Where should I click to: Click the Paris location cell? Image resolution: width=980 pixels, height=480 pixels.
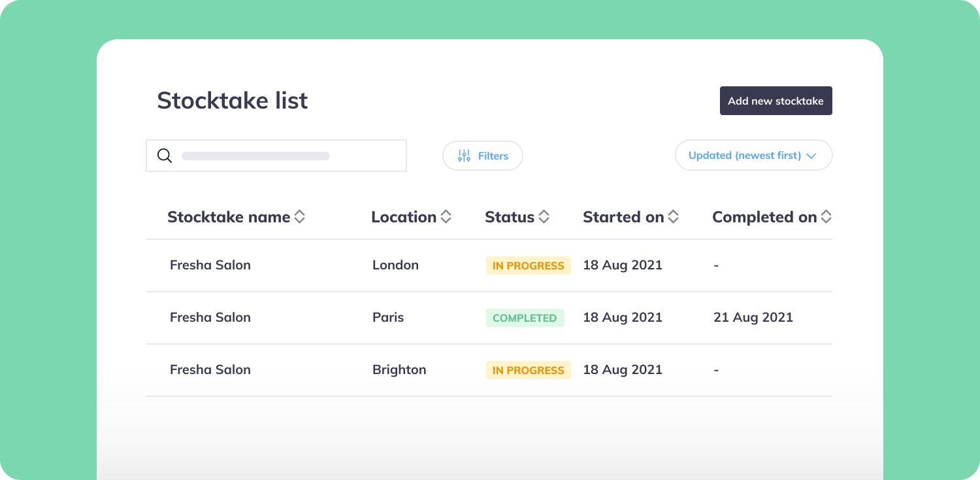[388, 317]
